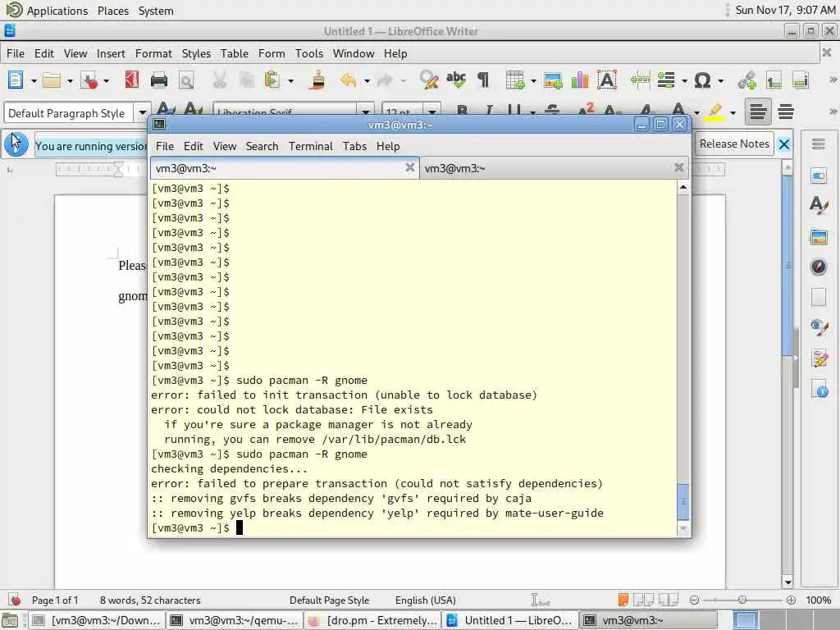Screen dimensions: 840x630
Task: Run the spelling check abc icon
Action: pos(456,80)
